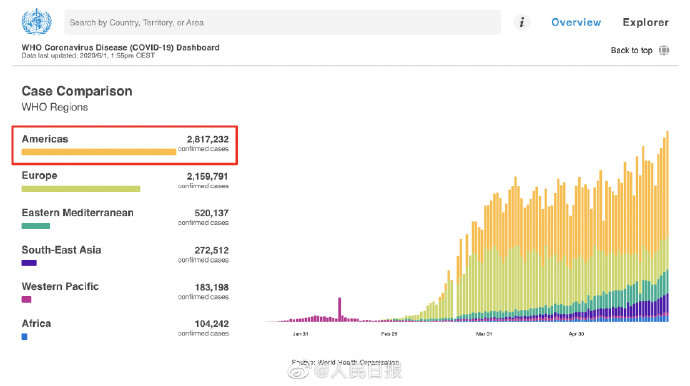Click the purple South-East Asia swatch
Screen dimensions: 690x386
29,263
